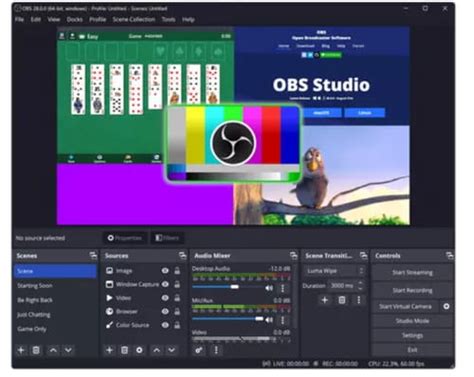Mute Mic/Aux speaker icon
The width and height of the screenshot is (474, 377).
[269, 320]
